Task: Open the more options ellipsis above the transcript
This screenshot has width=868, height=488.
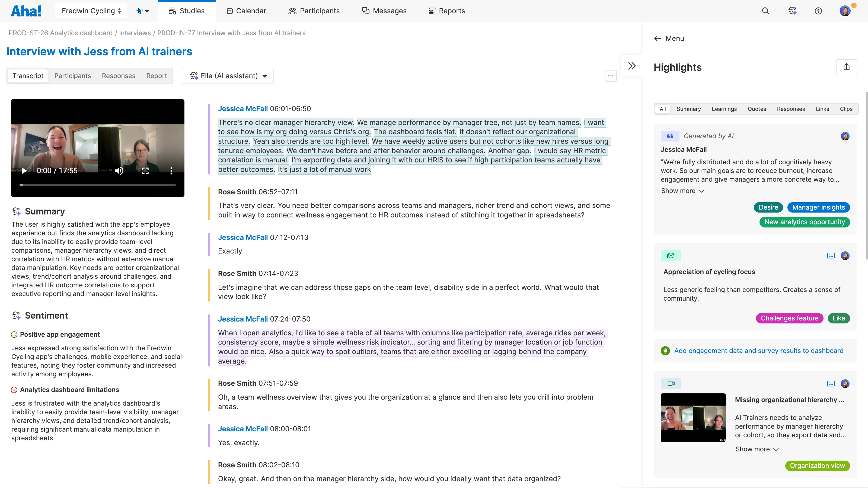Action: point(611,76)
